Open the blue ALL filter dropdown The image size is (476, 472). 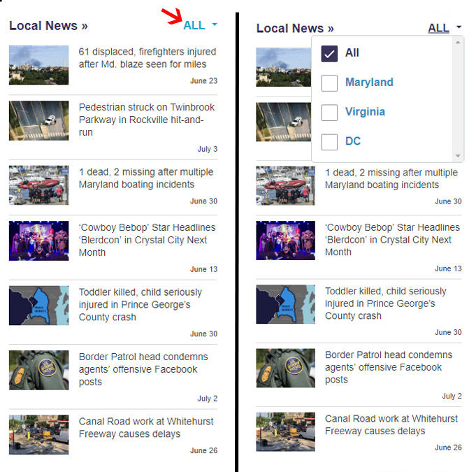(194, 25)
